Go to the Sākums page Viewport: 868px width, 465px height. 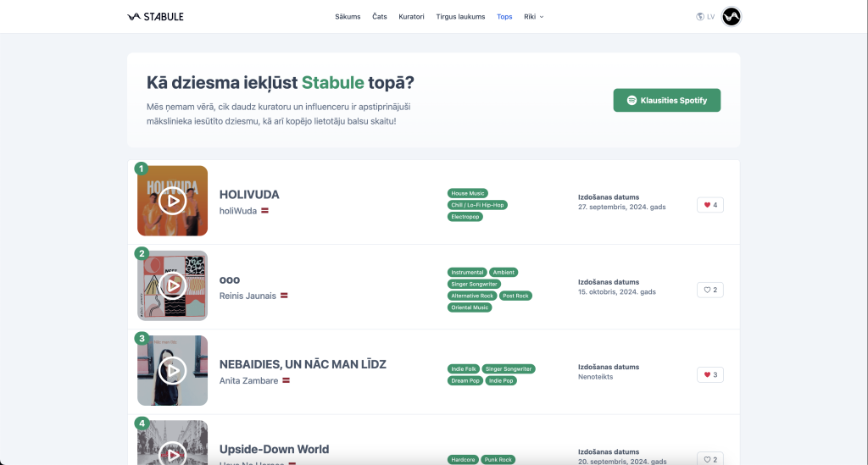pyautogui.click(x=348, y=16)
